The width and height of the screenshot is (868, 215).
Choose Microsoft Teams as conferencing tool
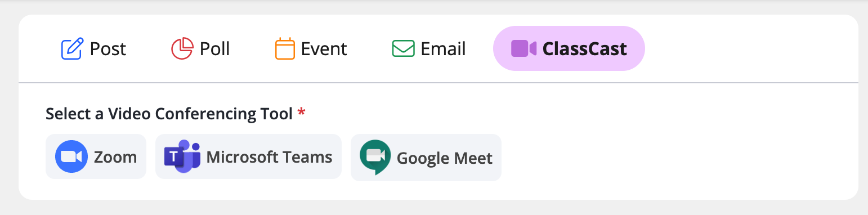click(x=248, y=156)
